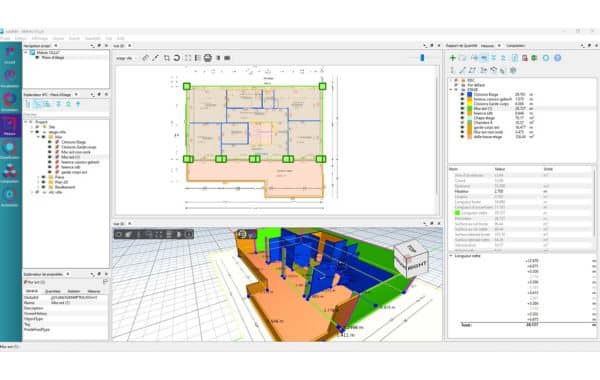Select the line measure tool in measures toolbar
Image resolution: width=600 pixels, height=380 pixels.
click(462, 70)
